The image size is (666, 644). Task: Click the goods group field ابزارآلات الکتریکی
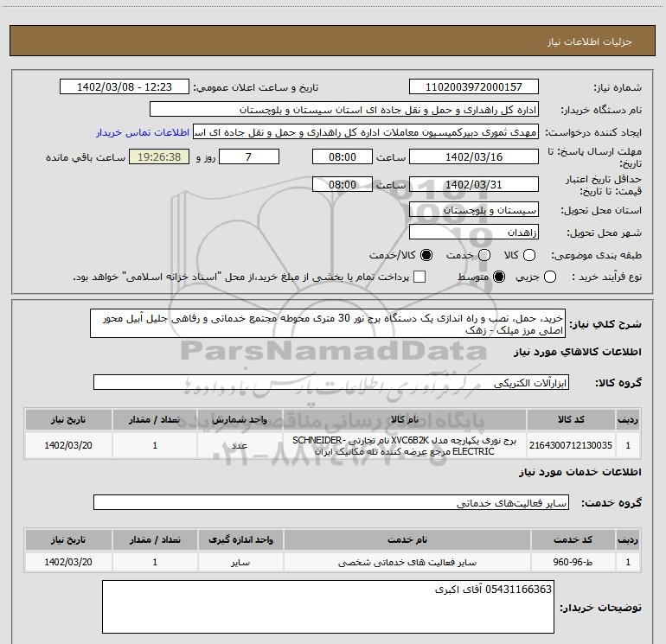coord(331,382)
